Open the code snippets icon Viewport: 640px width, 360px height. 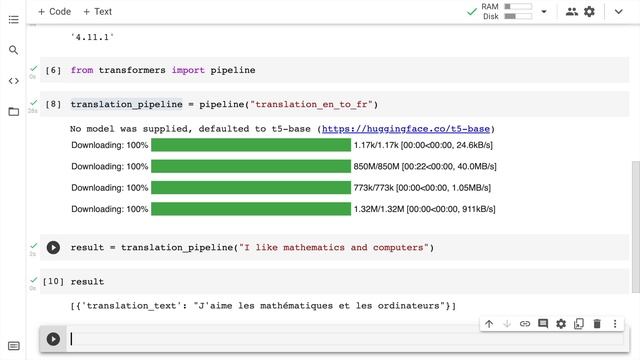tap(13, 81)
